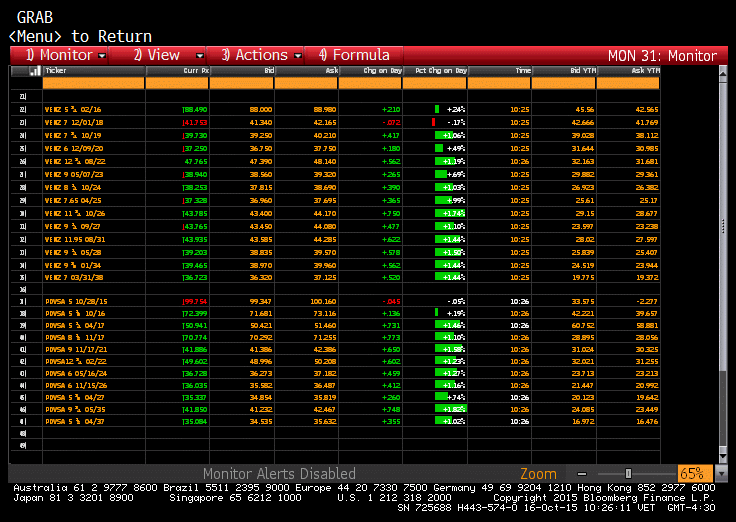
Task: Select the VENZ 02/16 bond ticker
Action: [73, 109]
